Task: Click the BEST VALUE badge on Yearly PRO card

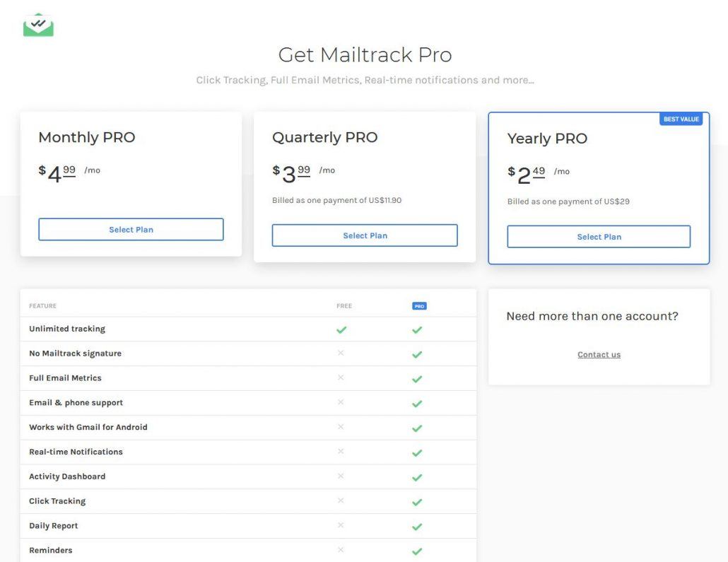Action: (681, 119)
